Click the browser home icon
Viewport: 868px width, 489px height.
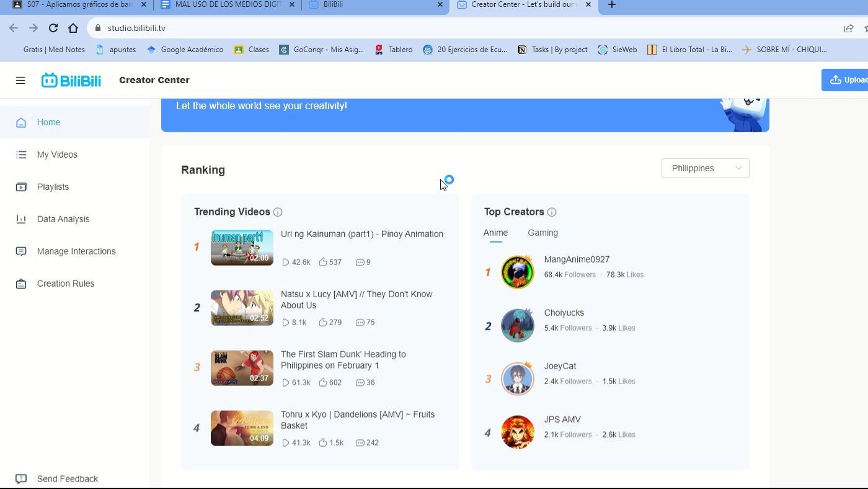coord(73,28)
